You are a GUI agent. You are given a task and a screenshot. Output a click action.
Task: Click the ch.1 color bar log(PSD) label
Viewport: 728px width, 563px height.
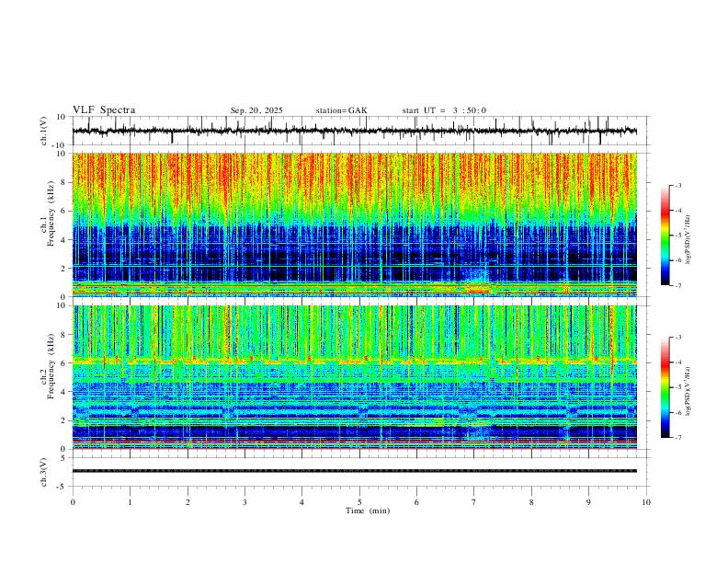688,240
